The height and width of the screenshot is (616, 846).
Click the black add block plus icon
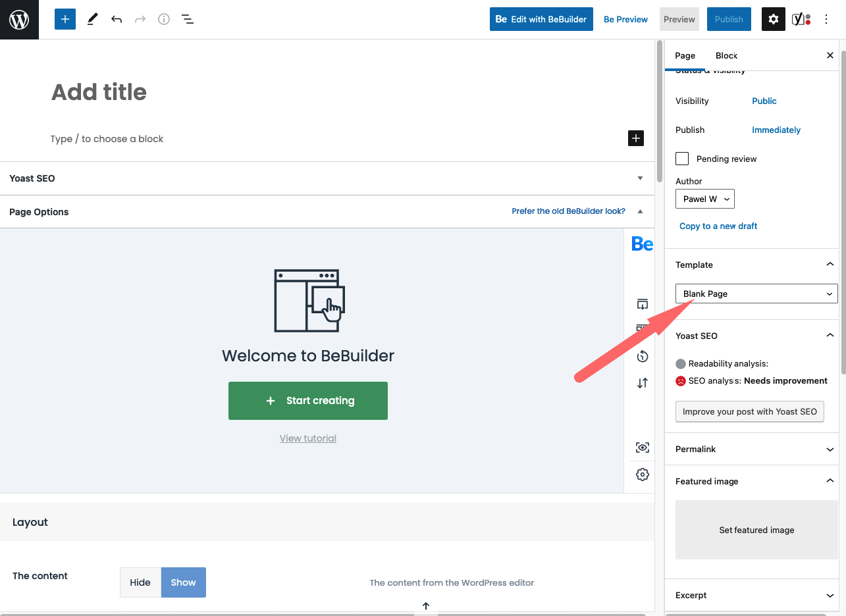[x=636, y=138]
